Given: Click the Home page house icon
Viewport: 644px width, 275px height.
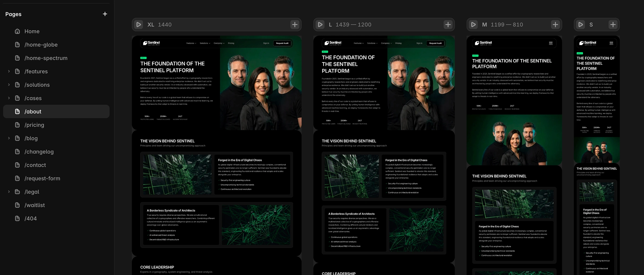Looking at the screenshot, I should click(x=17, y=31).
